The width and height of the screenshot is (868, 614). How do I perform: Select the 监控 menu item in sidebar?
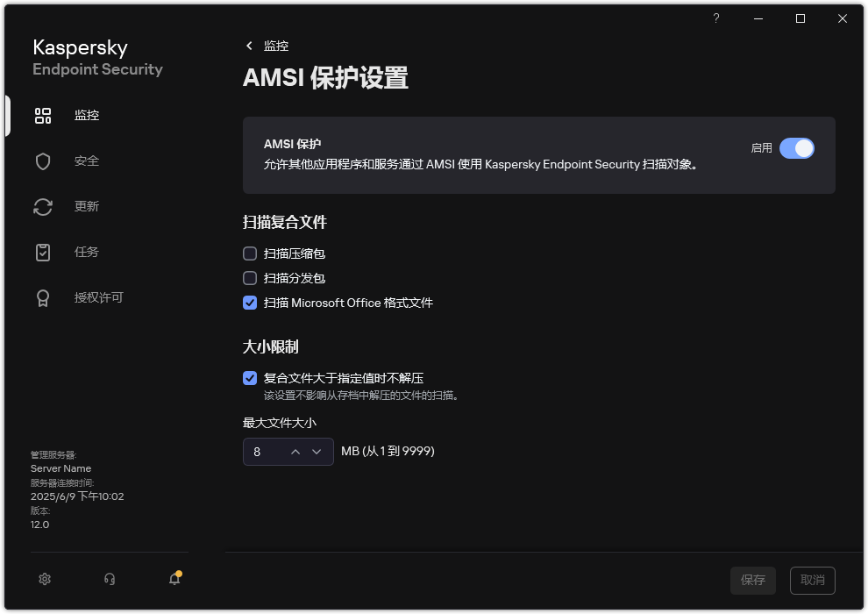pos(87,115)
